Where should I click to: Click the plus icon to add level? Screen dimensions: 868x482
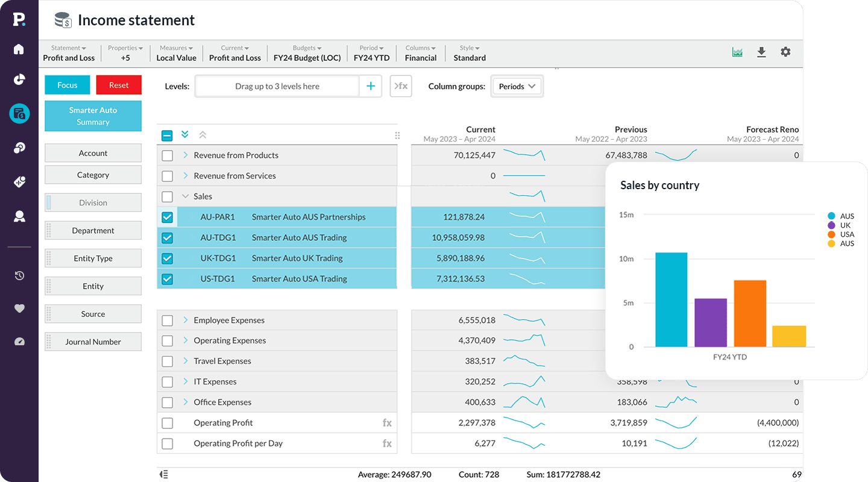(x=371, y=86)
